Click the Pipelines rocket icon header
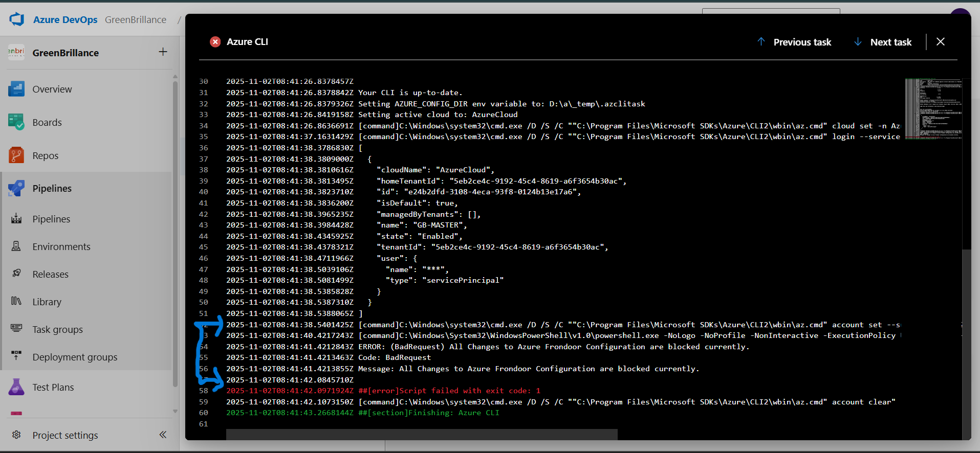This screenshot has height=453, width=980. tap(16, 188)
